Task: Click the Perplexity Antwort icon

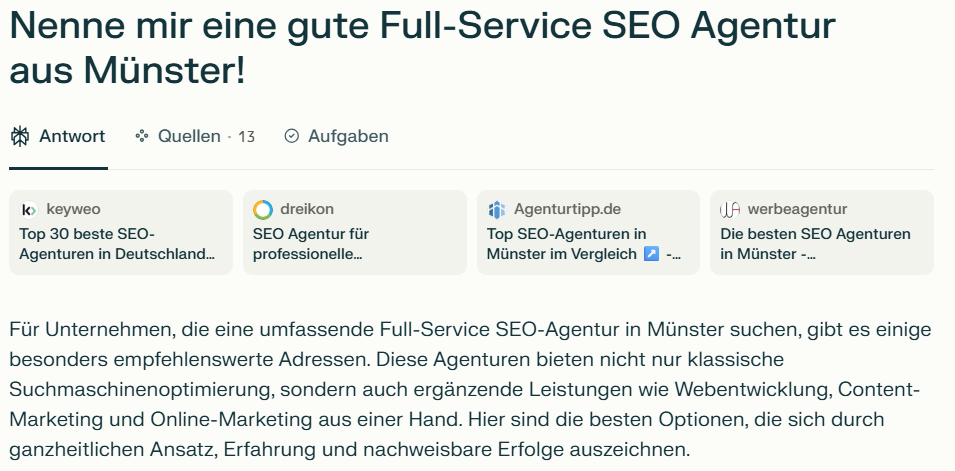Action: coord(20,136)
